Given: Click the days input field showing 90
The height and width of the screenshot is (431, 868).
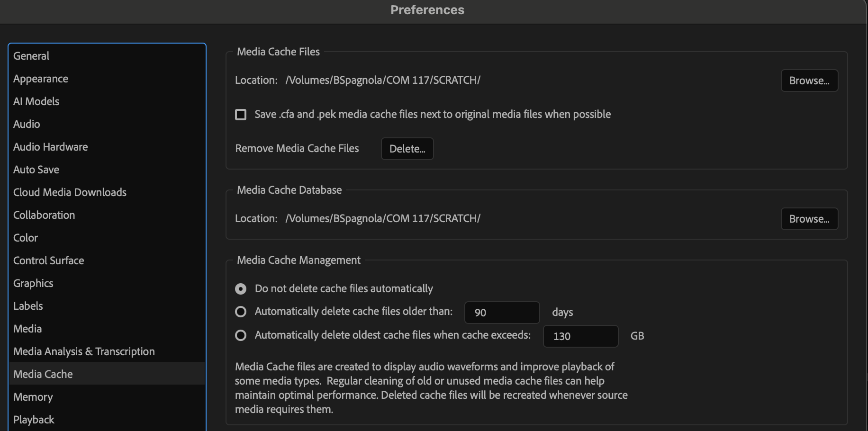Looking at the screenshot, I should tap(502, 313).
